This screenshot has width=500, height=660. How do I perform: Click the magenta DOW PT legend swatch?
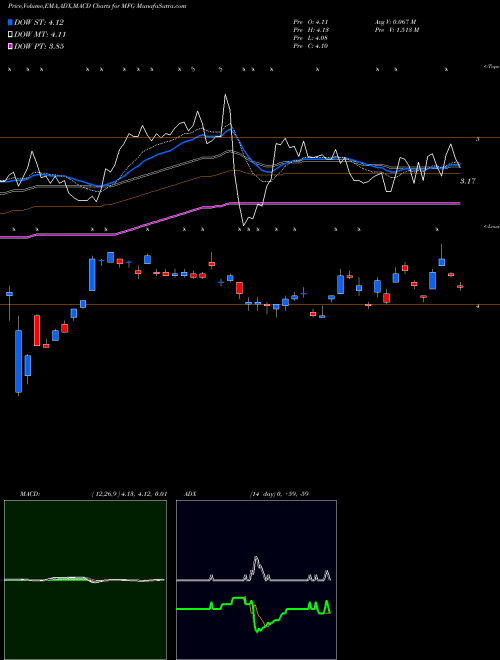(x=10, y=46)
